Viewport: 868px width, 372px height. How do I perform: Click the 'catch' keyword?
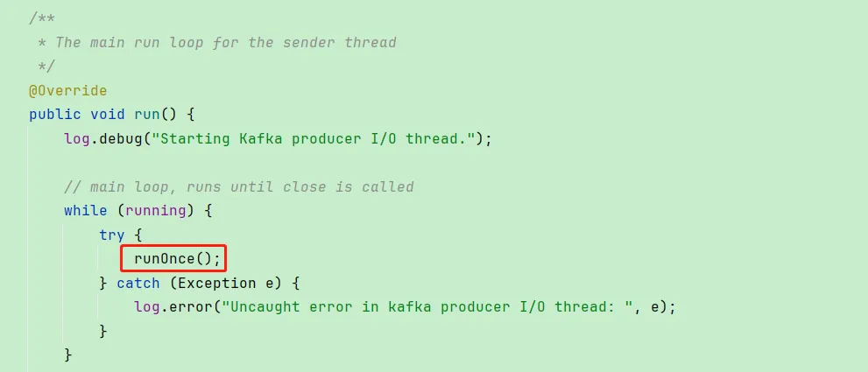tap(138, 283)
